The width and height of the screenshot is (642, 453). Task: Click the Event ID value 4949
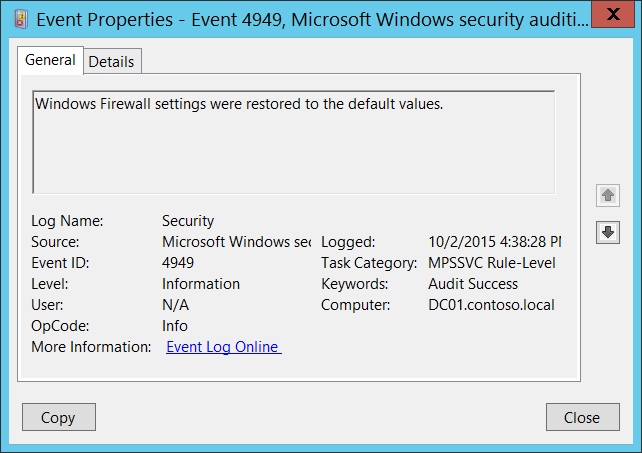point(178,262)
